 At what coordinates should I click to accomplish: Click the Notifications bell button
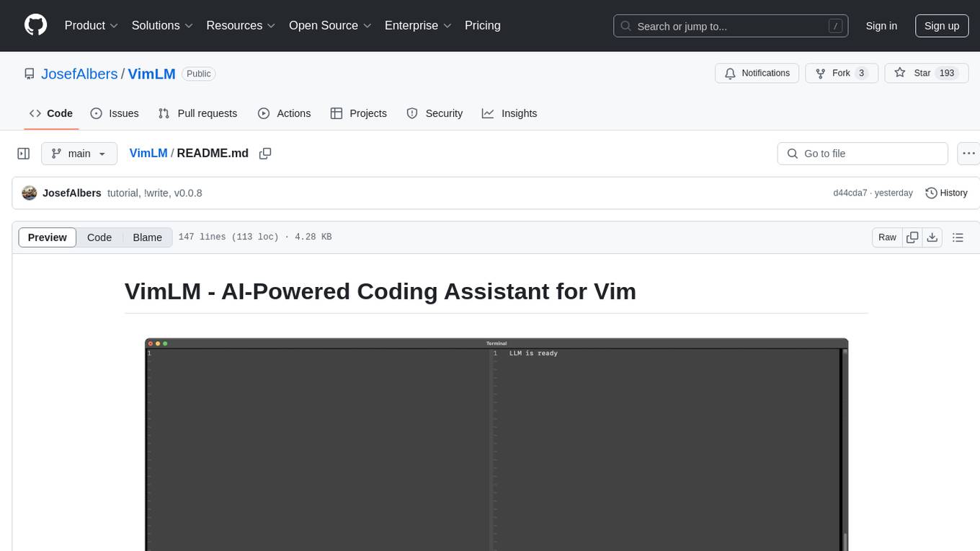757,74
